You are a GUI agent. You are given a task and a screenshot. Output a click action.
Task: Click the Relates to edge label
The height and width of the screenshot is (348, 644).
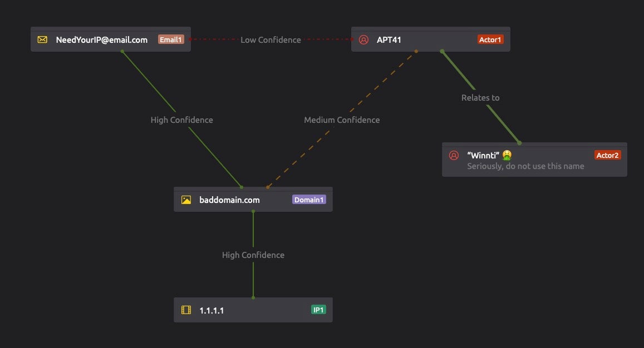point(480,98)
